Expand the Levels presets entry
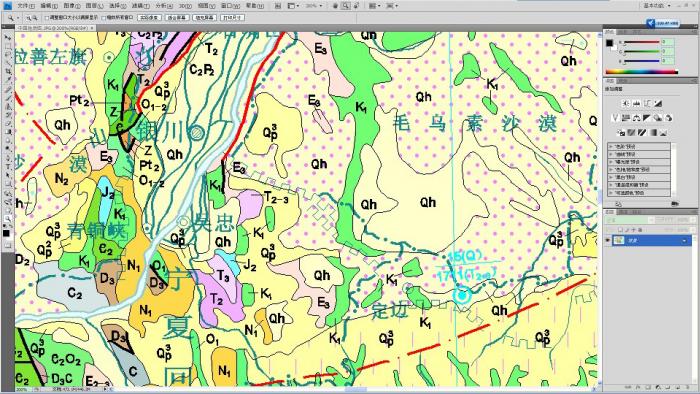Screen dimensions: 700x394 tap(639, 146)
